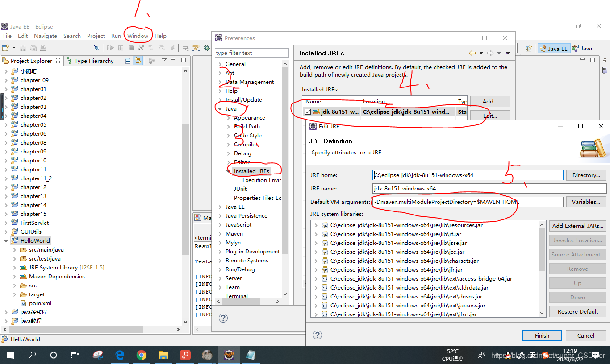
Task: Click the Save All toolbar icon
Action: point(33,48)
